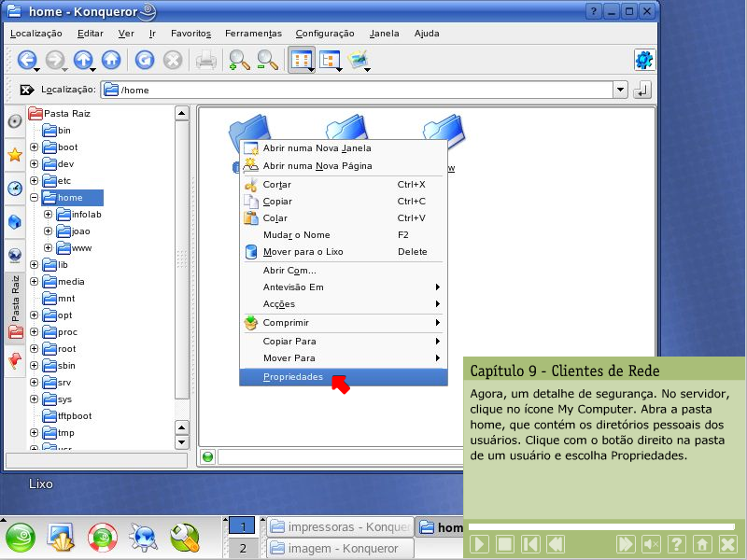The image size is (747, 560).
Task: Select the Icon View mode button
Action: [x=301, y=60]
